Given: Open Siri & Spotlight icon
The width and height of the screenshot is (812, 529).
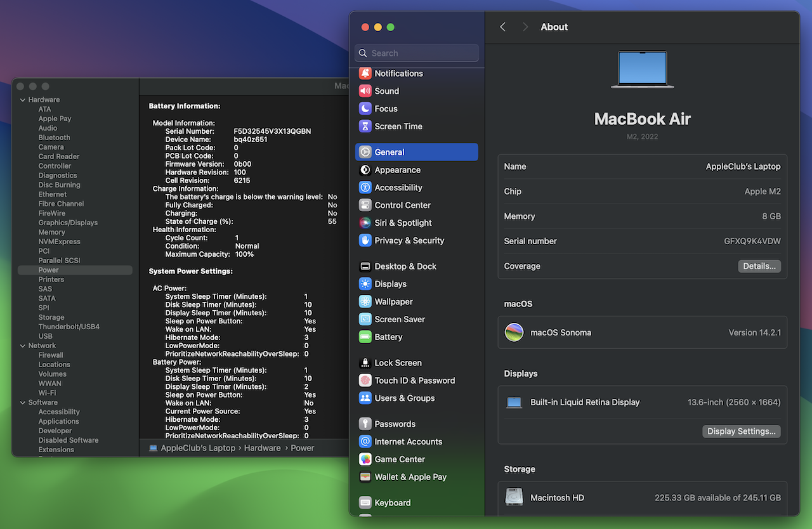Looking at the screenshot, I should (365, 223).
